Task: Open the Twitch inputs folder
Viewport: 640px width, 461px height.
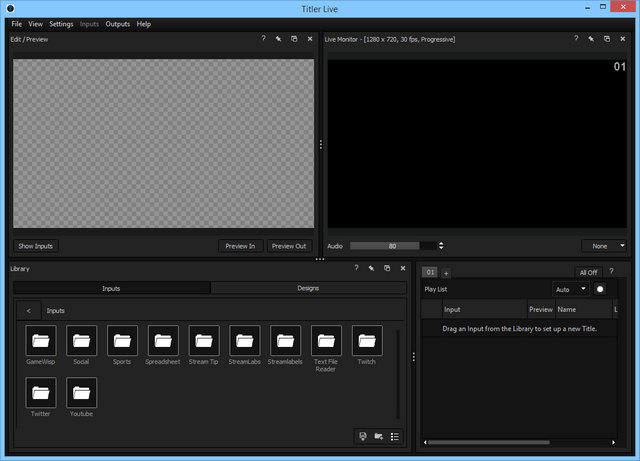Action: pyautogui.click(x=367, y=341)
